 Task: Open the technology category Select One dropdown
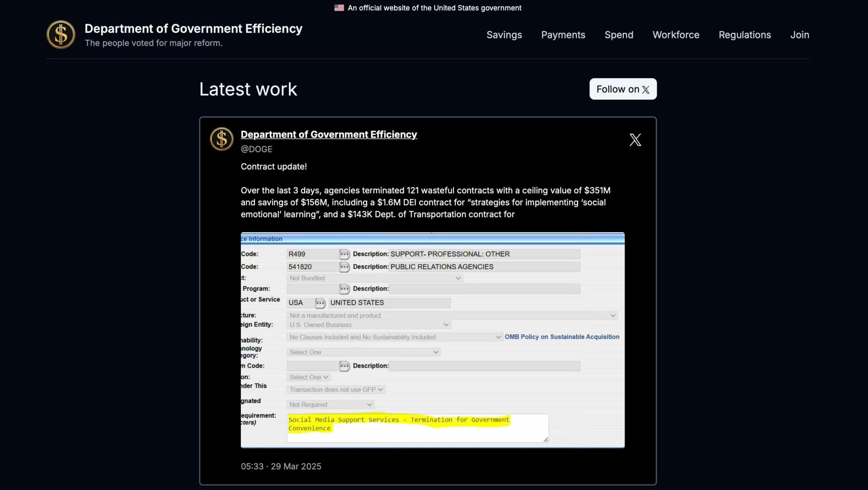point(363,352)
